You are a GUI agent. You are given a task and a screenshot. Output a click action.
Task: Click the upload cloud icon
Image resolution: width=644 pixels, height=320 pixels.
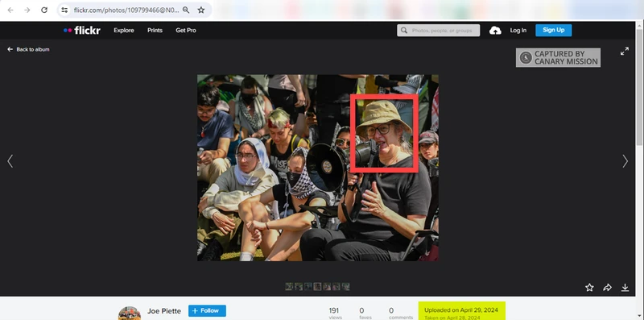pos(495,31)
